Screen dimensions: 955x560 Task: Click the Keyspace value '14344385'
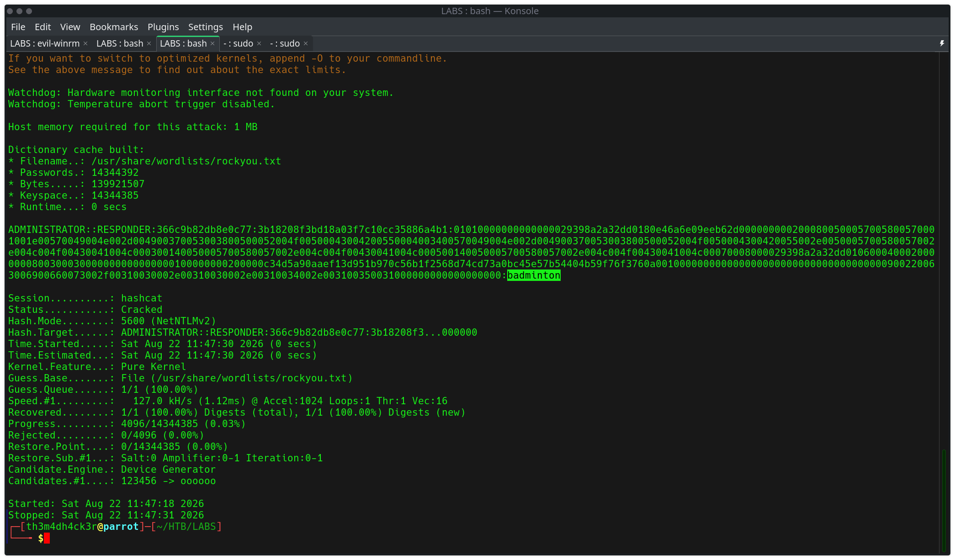pyautogui.click(x=115, y=195)
